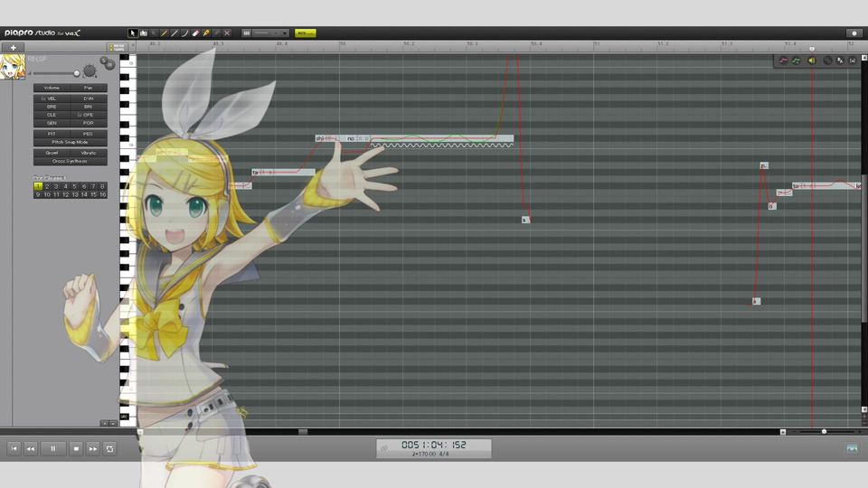Mute the RIN_SP track
Viewport: 868px width, 488px height.
(109, 65)
